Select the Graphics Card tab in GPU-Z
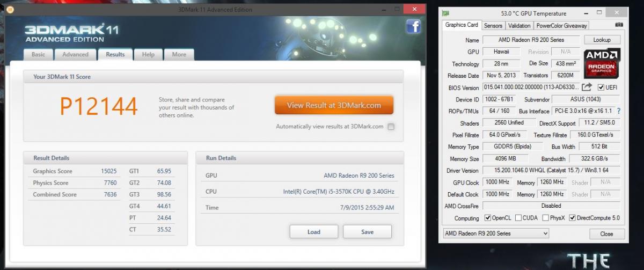This screenshot has width=644, height=270. pos(462,25)
